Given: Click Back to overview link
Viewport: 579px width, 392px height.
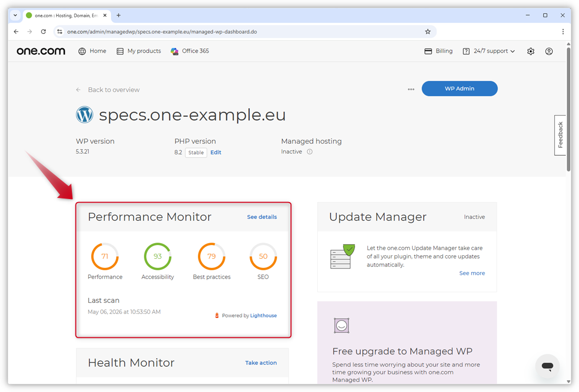Looking at the screenshot, I should (x=114, y=90).
